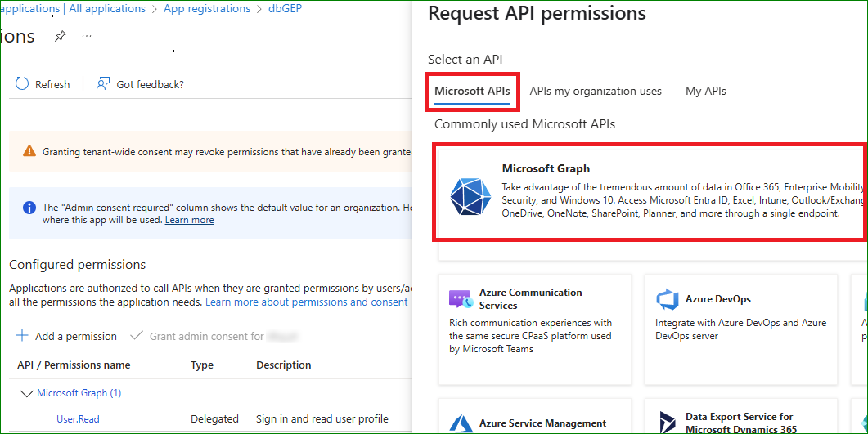Viewport: 868px width, 434px height.
Task: Click the Refresh icon
Action: tap(23, 84)
